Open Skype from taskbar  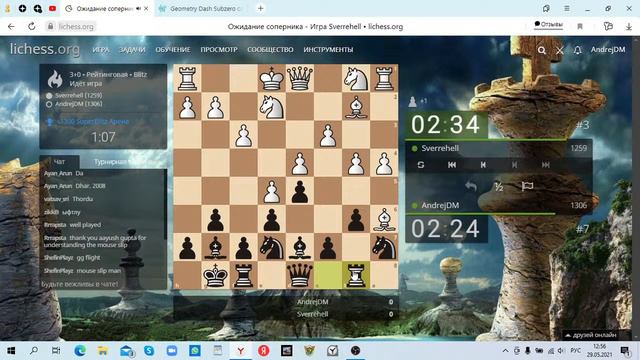[149, 351]
